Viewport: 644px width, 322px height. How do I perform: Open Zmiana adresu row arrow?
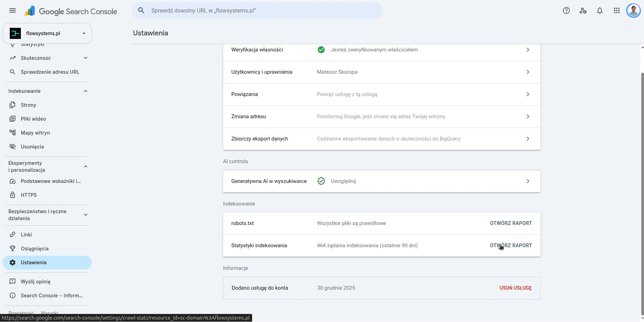(528, 117)
